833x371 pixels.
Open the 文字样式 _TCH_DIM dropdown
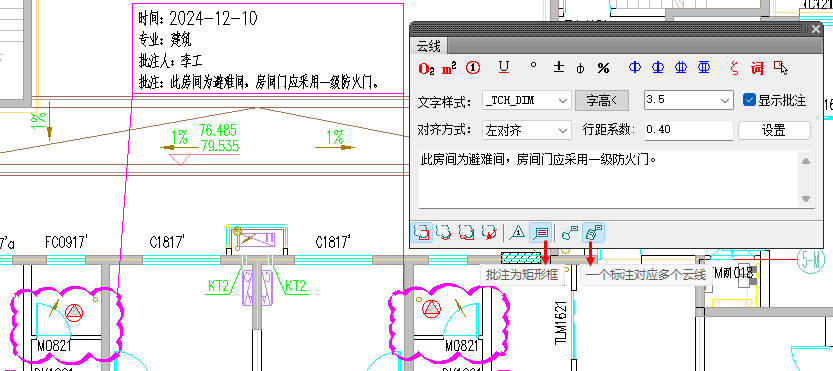[526, 100]
